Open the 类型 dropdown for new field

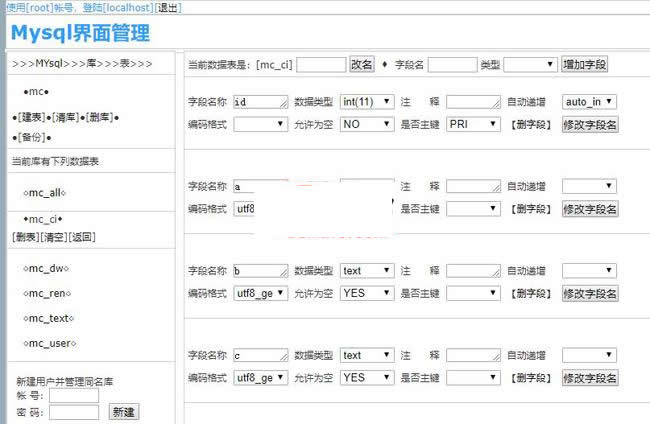[x=530, y=64]
